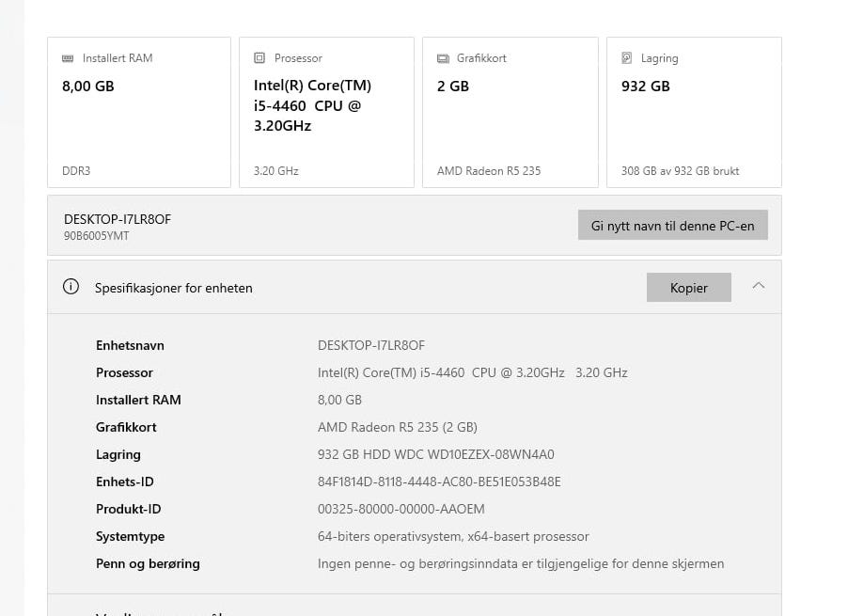Viewport: 848px width, 616px height.
Task: Click the 308 GB av 932 GB brukt text
Action: click(x=680, y=171)
